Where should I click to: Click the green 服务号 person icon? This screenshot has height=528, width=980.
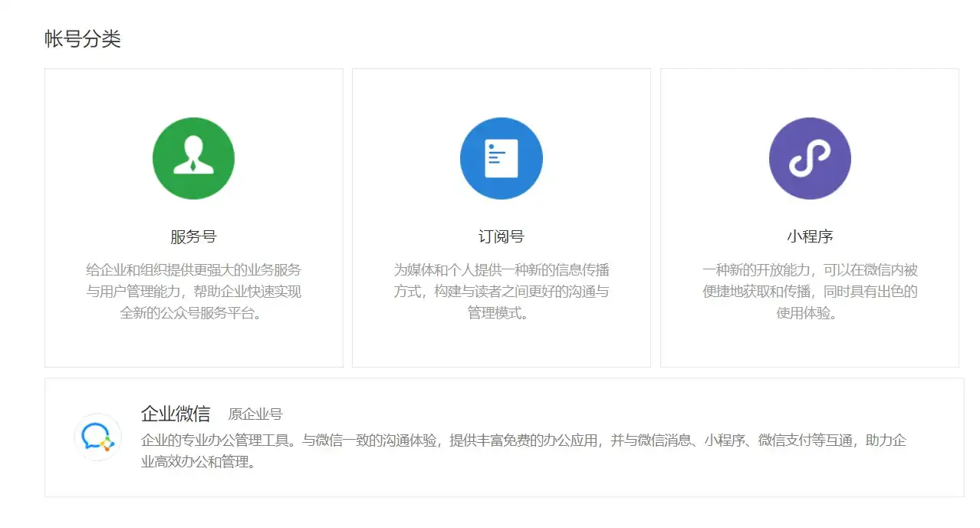tap(193, 158)
